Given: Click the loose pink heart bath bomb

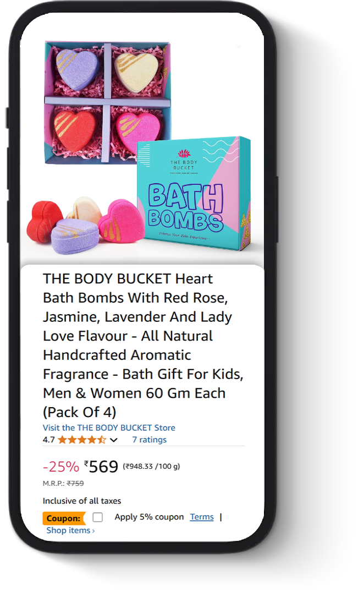Looking at the screenshot, I should point(122,221).
